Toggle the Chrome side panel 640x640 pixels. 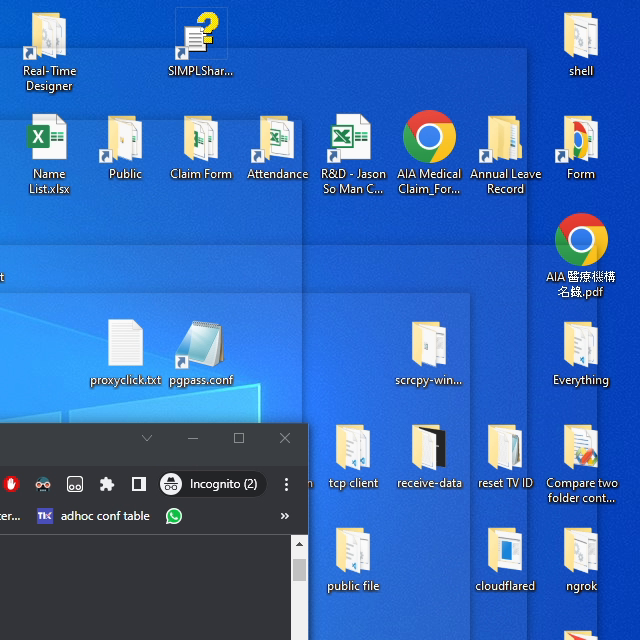coord(139,484)
